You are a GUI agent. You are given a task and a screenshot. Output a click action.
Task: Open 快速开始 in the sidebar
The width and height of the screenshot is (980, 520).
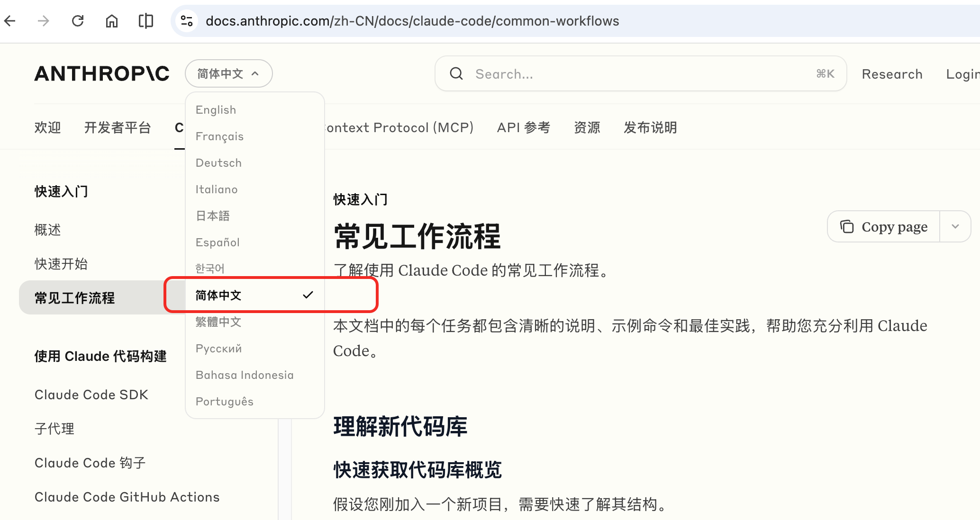61,264
